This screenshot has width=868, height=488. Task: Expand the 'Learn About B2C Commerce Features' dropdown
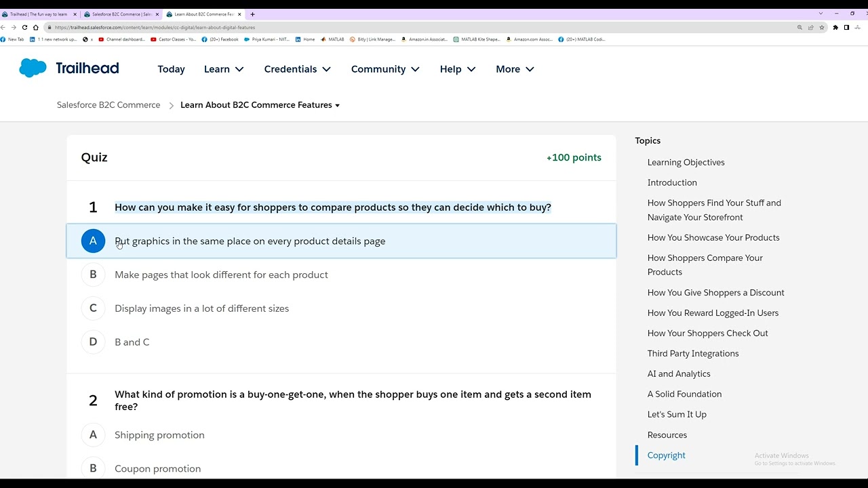(260, 105)
